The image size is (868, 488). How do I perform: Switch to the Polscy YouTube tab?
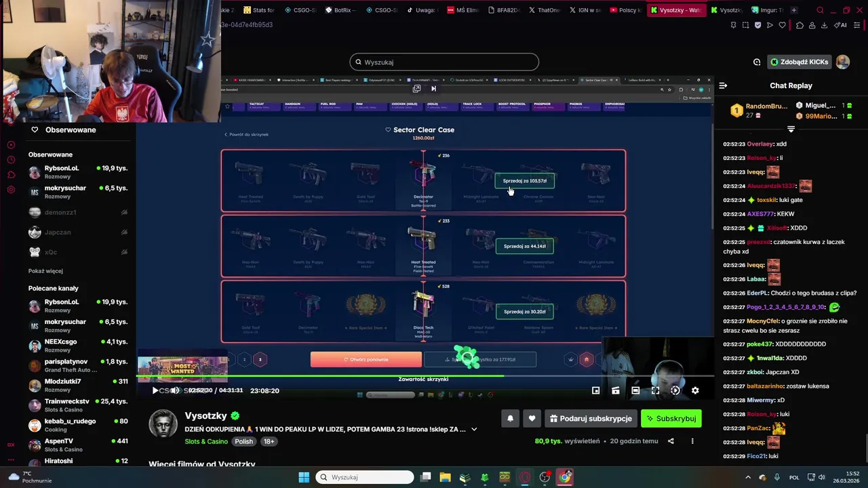tap(625, 10)
